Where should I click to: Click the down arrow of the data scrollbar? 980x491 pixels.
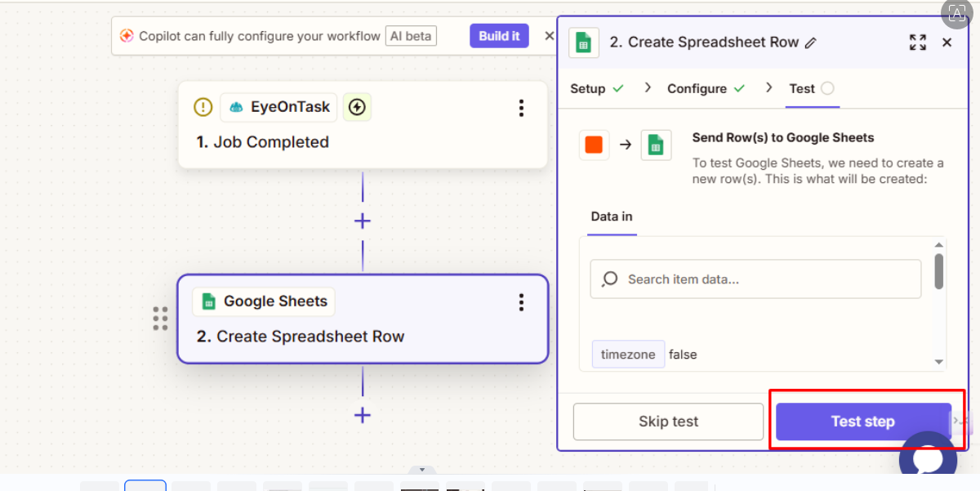pos(939,362)
